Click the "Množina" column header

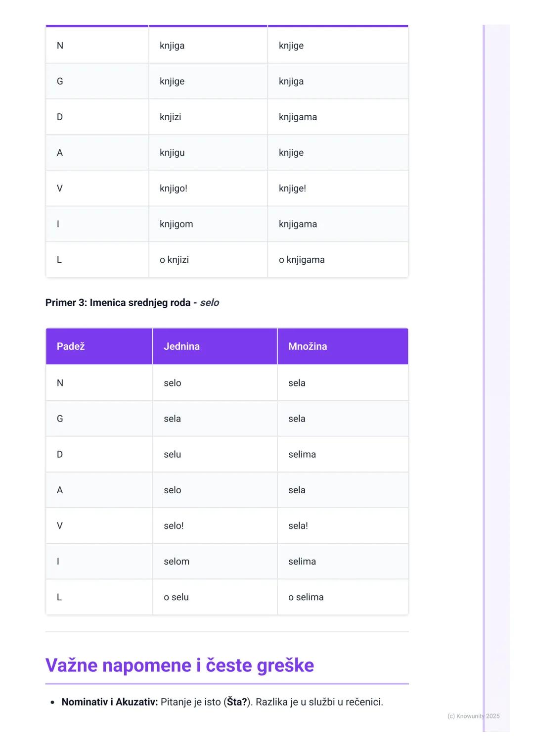click(x=308, y=346)
